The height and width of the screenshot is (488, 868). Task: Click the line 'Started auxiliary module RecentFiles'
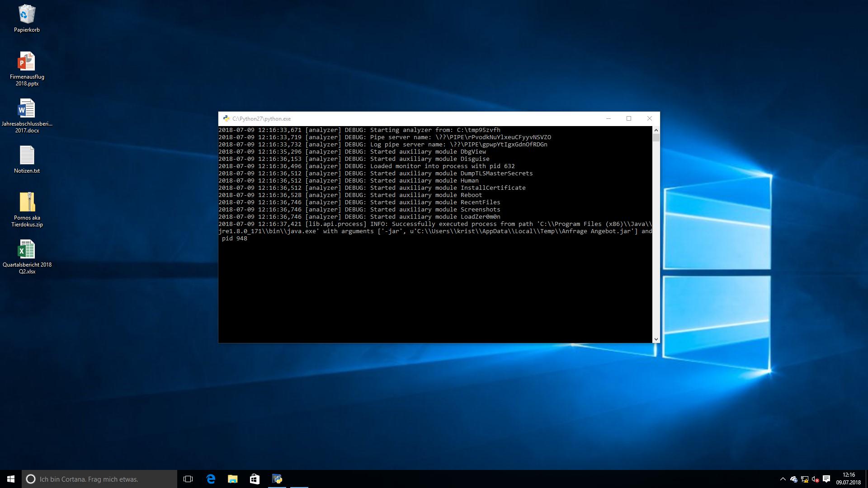coord(359,202)
